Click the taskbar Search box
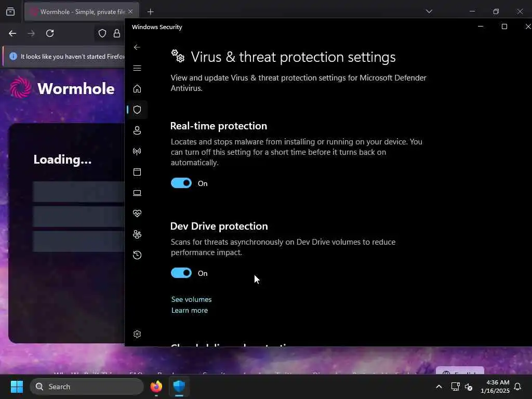The width and height of the screenshot is (532, 399). point(87,387)
